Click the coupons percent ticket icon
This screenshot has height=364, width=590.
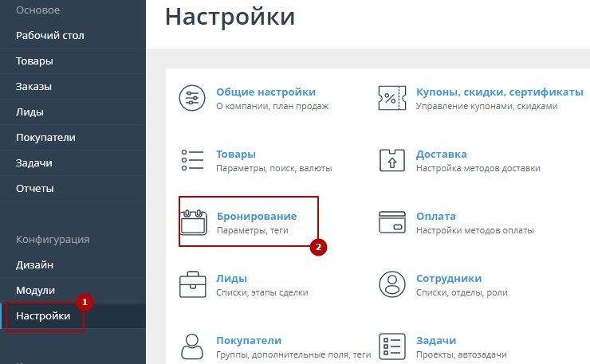(x=392, y=99)
